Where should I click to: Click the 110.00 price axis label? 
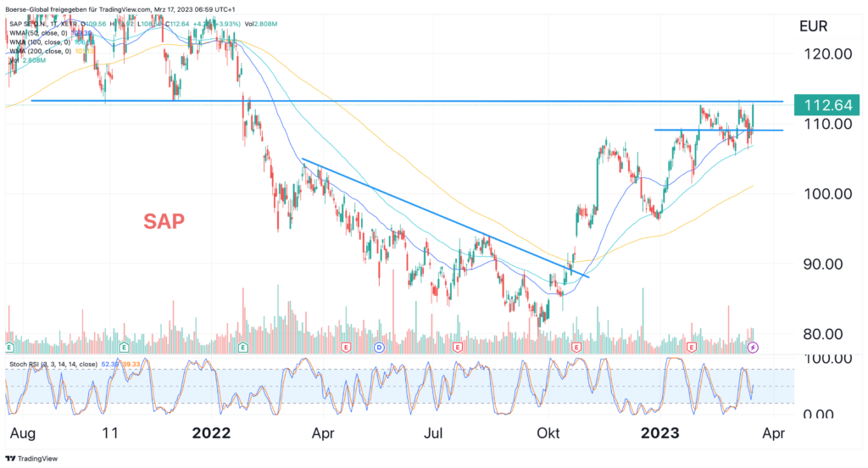tap(827, 124)
